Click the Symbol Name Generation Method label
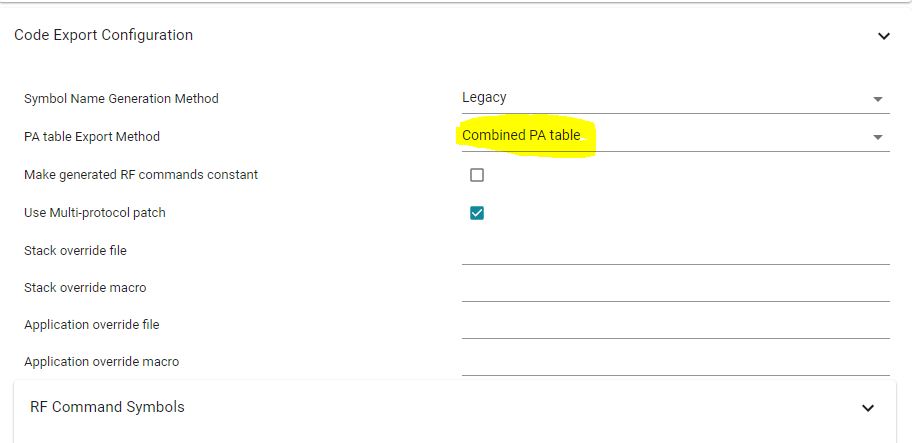Screen dimensions: 912x443 [121, 98]
